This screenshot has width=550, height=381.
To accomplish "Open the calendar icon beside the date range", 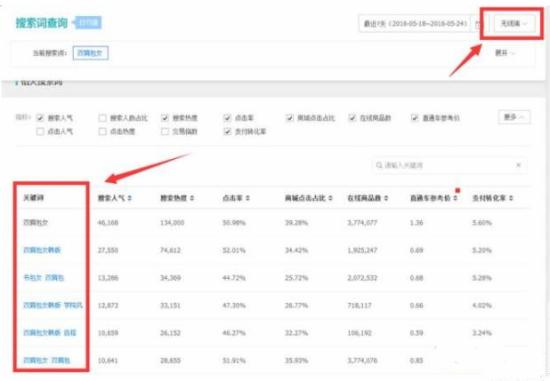I will pyautogui.click(x=478, y=24).
